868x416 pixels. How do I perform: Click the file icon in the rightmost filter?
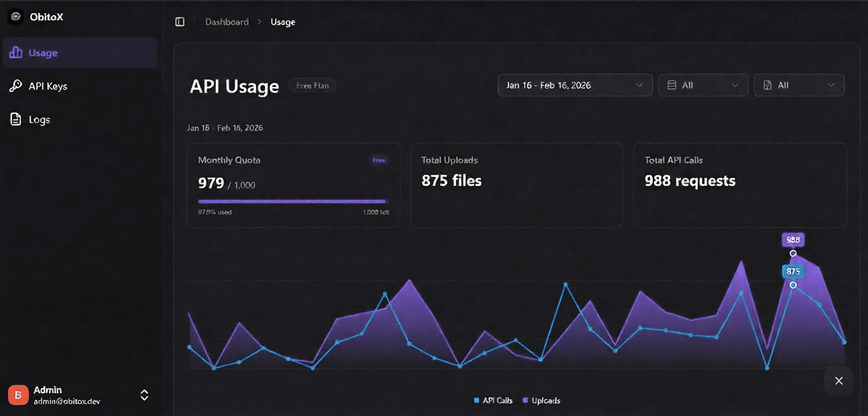point(767,85)
